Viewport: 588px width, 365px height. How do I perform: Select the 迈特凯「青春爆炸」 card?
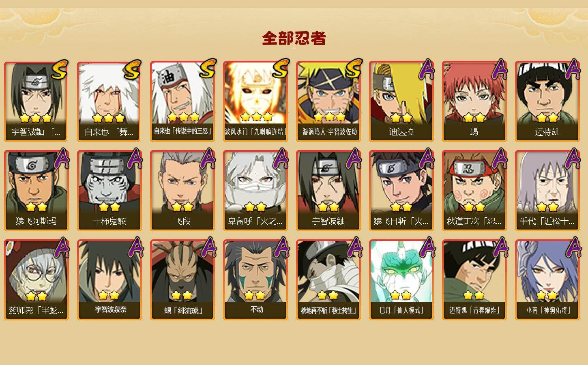click(474, 280)
